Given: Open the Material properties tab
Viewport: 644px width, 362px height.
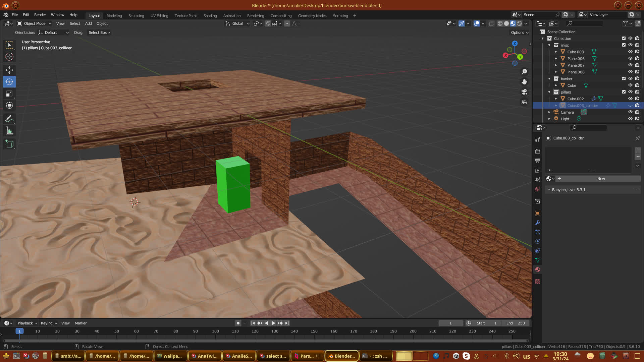Looking at the screenshot, I should 538,269.
